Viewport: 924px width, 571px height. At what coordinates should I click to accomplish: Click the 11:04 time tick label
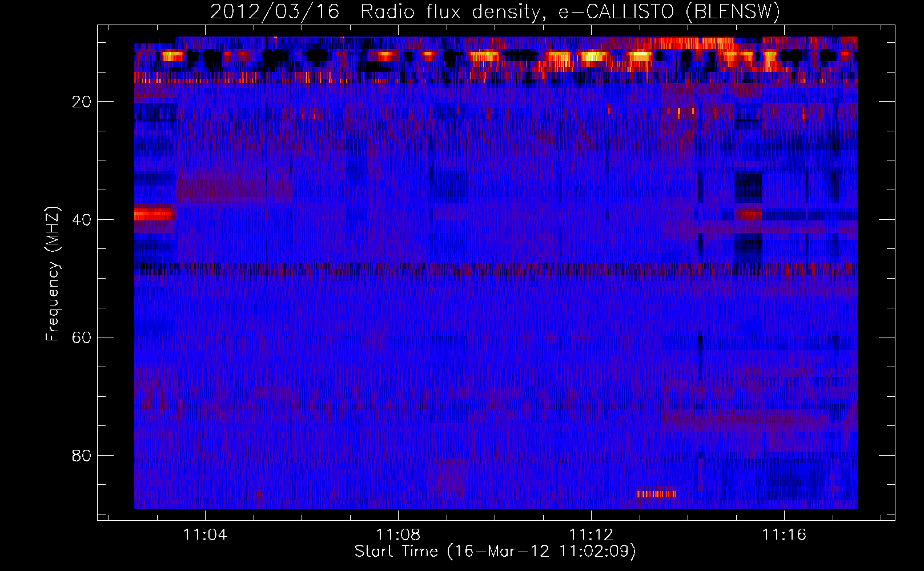coord(205,534)
